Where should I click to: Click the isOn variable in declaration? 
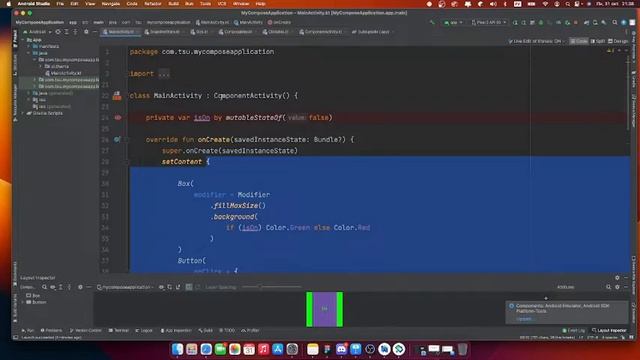[x=202, y=118]
